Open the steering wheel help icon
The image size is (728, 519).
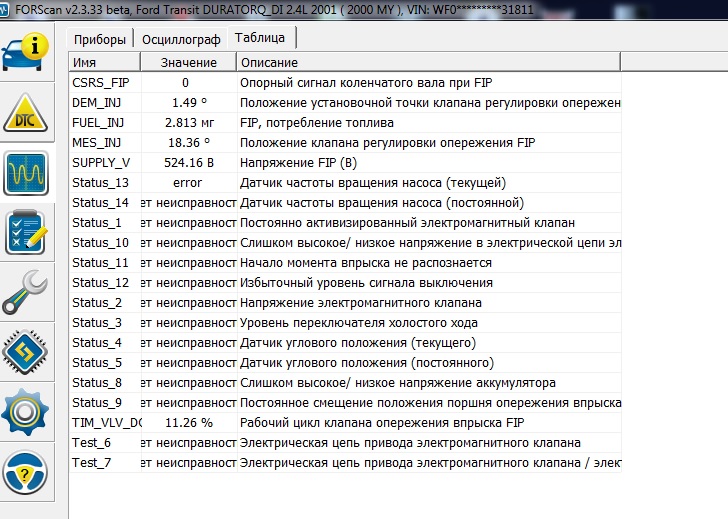coord(26,473)
